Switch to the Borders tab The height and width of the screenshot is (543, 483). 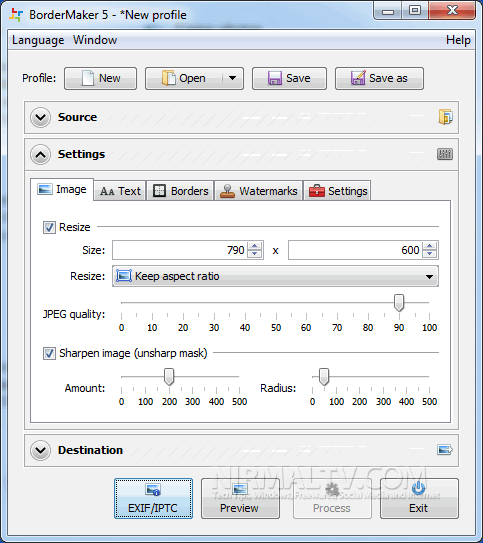(x=180, y=191)
